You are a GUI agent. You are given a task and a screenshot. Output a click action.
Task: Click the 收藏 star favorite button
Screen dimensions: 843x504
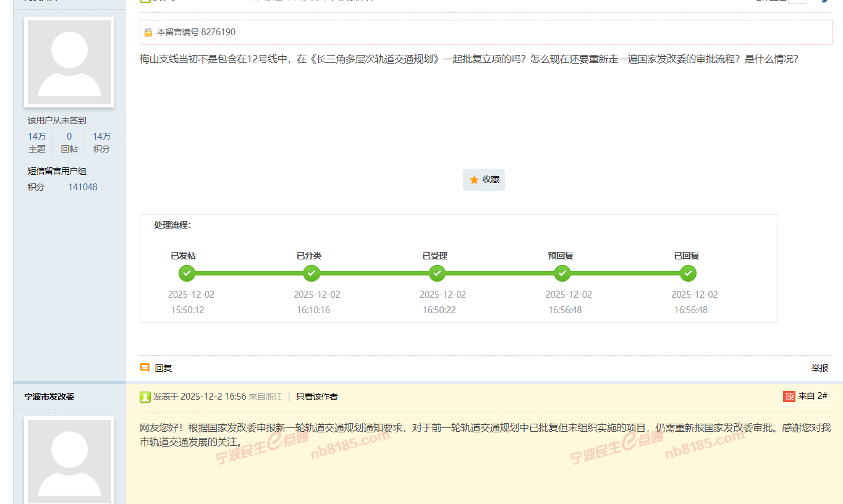click(483, 180)
